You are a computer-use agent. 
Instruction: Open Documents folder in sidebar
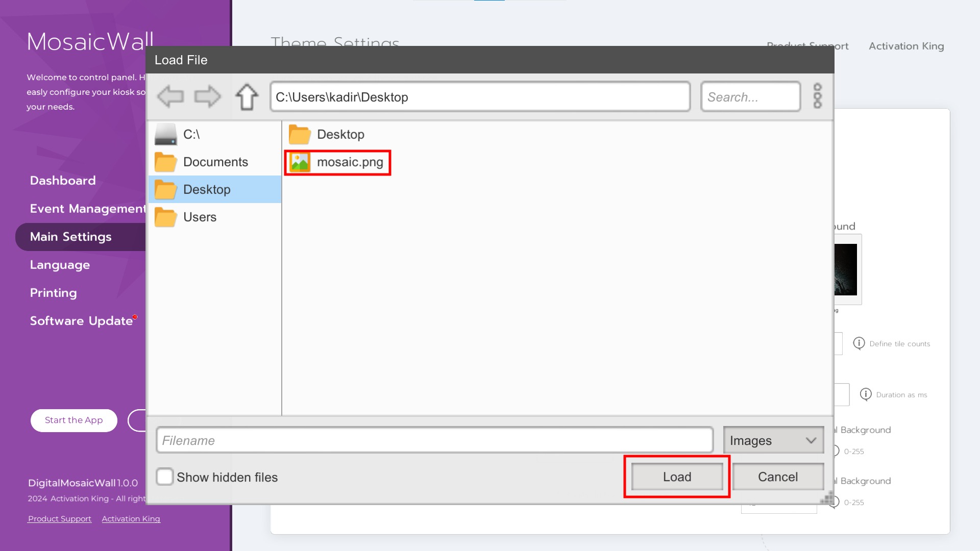coord(215,162)
